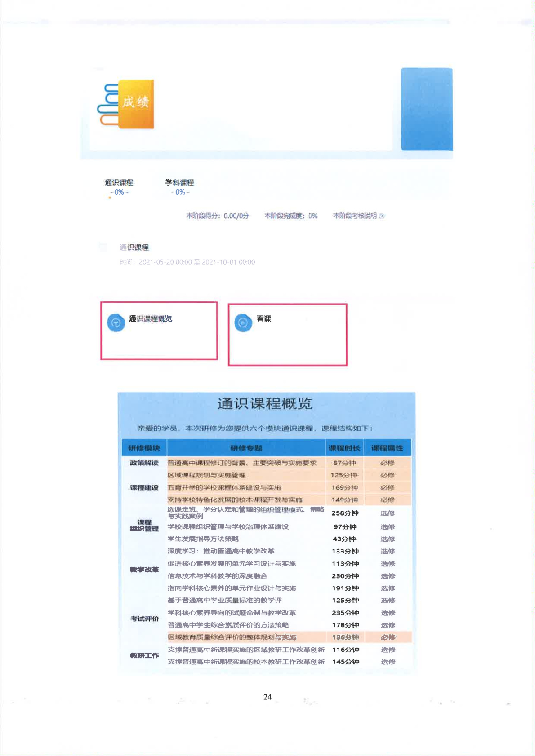Click the 本阶段完成度: 0% text
Viewport: 535px width, 756px height.
[291, 216]
